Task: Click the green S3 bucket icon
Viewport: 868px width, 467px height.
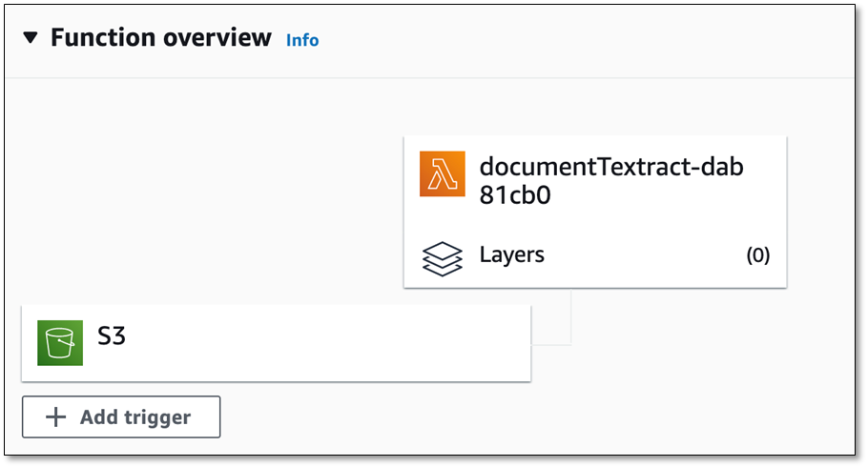Action: tap(60, 342)
